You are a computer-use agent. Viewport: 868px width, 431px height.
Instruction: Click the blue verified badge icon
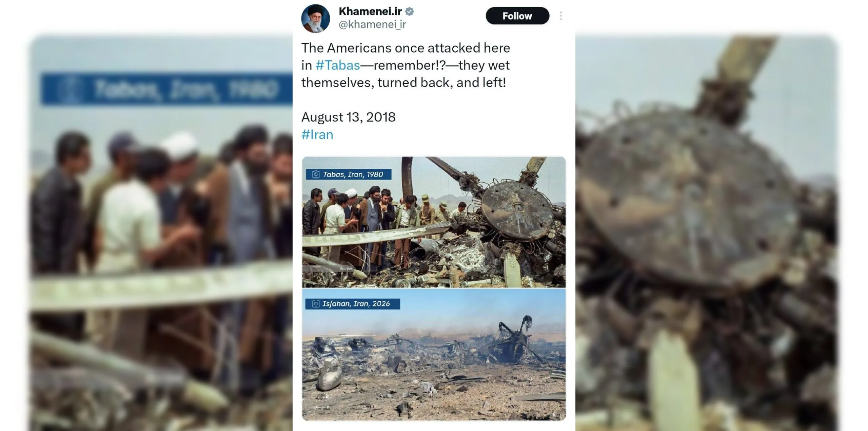point(410,12)
